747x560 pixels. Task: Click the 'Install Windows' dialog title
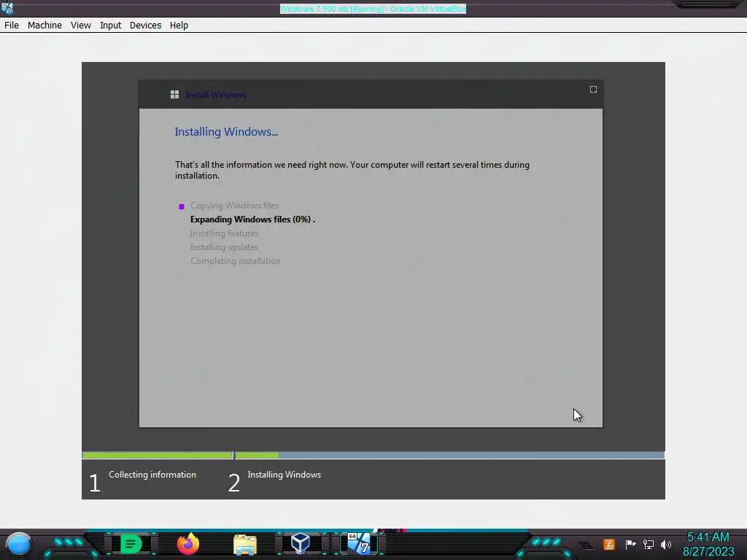pyautogui.click(x=216, y=95)
